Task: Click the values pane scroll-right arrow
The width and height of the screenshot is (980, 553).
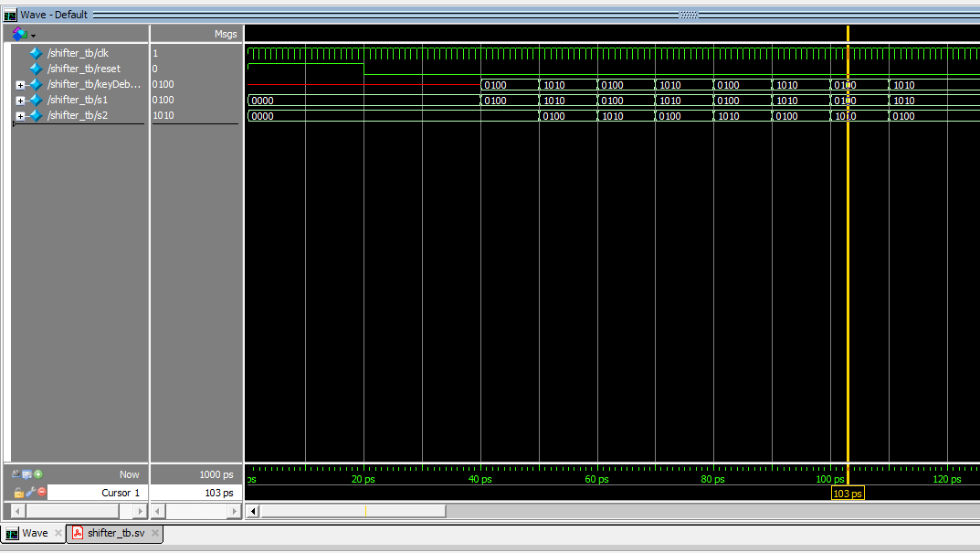Action: 235,511
